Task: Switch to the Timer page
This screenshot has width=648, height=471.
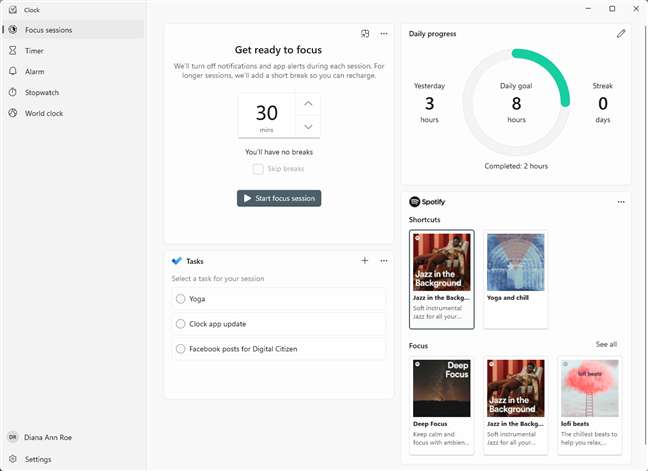Action: pyautogui.click(x=34, y=51)
